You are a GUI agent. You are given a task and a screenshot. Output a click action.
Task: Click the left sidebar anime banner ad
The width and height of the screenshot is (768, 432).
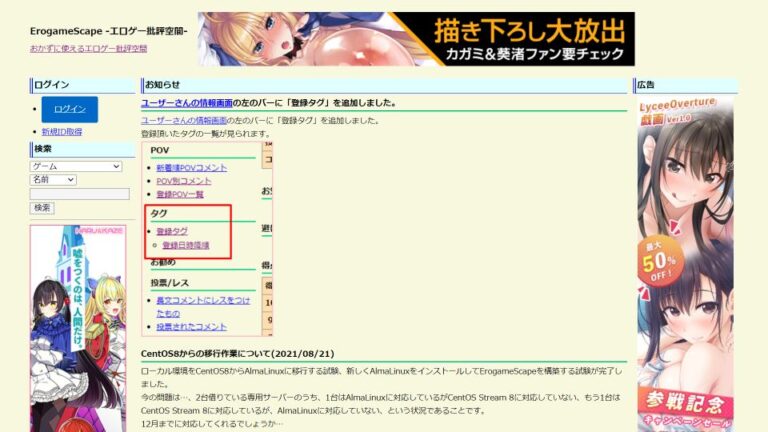pos(77,320)
